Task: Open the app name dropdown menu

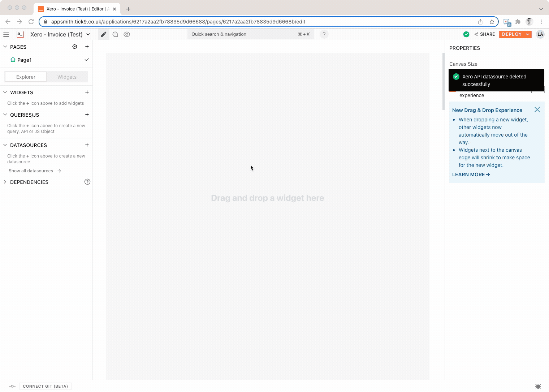Action: pos(88,34)
